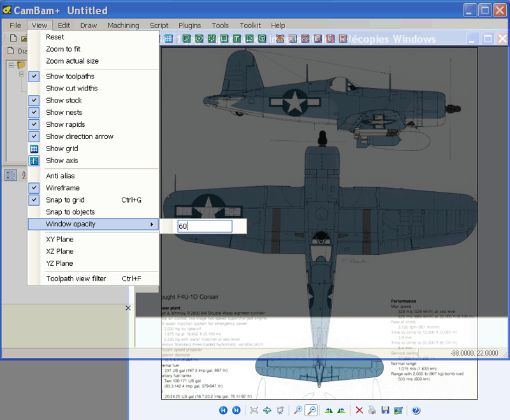
Task: Toggle Show toolpaths option
Action: click(x=69, y=76)
